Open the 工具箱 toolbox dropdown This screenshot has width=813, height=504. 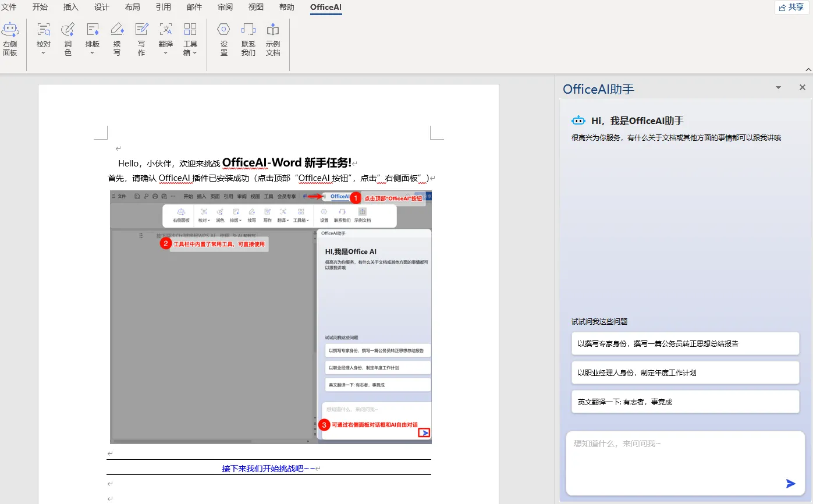click(x=190, y=38)
